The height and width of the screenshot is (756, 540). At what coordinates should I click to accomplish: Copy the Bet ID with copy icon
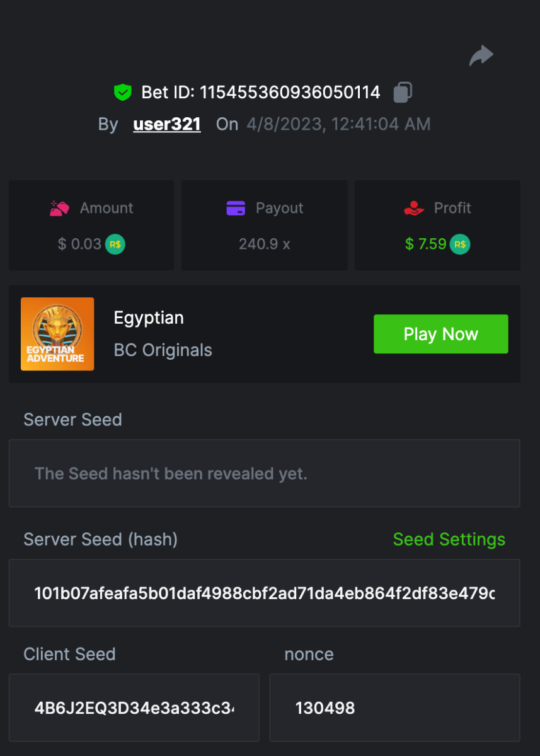(403, 93)
